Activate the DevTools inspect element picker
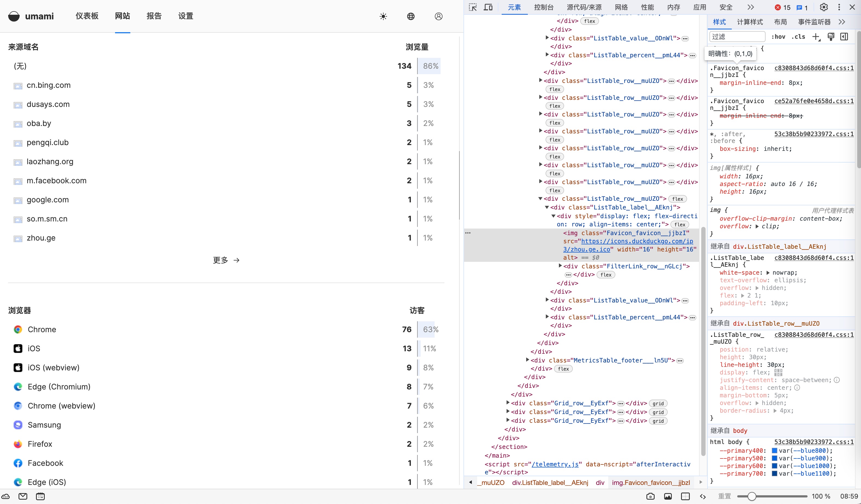This screenshot has width=861, height=504. pos(473,7)
